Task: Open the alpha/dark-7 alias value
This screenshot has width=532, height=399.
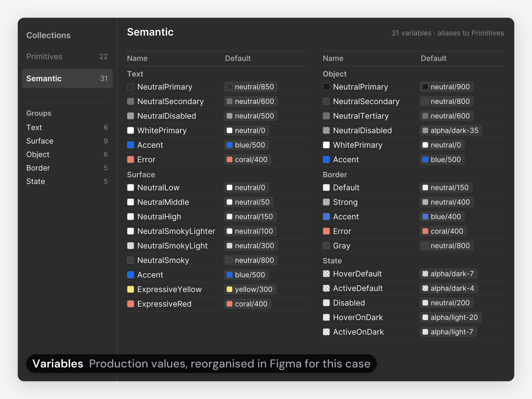Action: (448, 274)
